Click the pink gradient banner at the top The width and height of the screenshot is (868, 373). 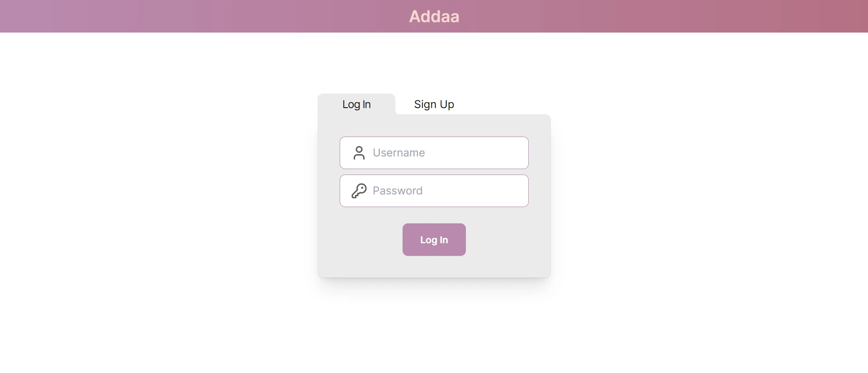pos(181,16)
